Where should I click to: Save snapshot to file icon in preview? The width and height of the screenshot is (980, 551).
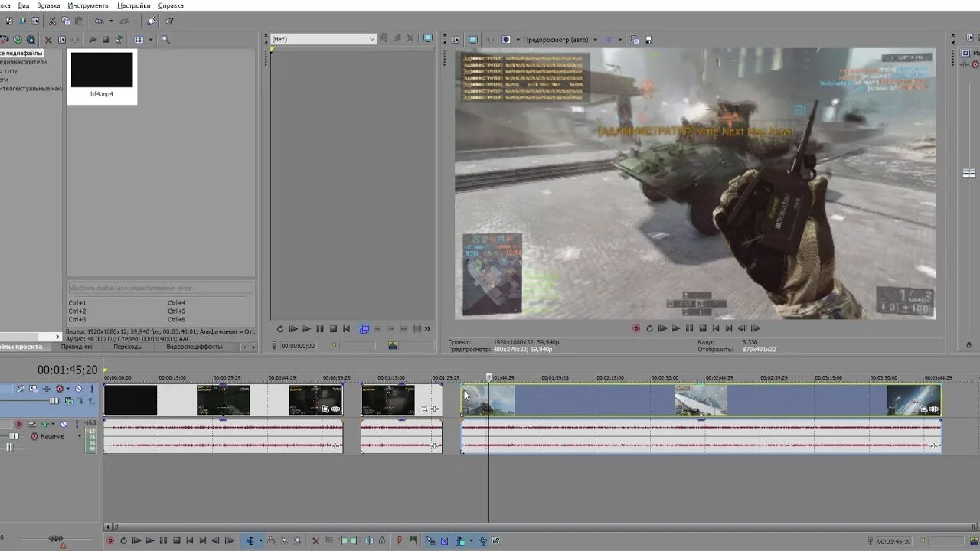[x=648, y=39]
